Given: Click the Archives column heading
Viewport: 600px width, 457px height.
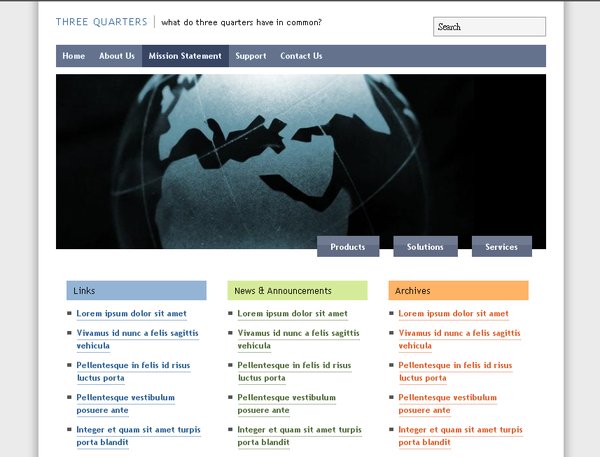Looking at the screenshot, I should (x=458, y=291).
